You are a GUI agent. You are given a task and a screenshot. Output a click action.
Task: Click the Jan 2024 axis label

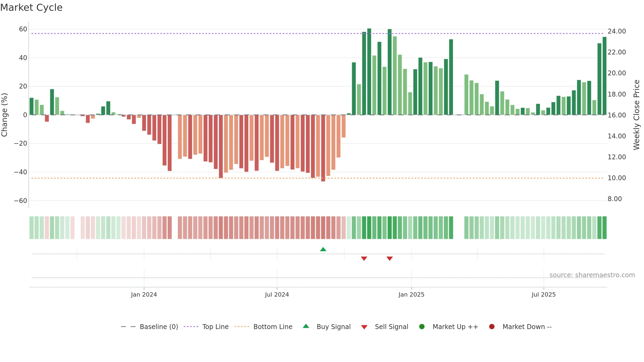click(x=144, y=294)
